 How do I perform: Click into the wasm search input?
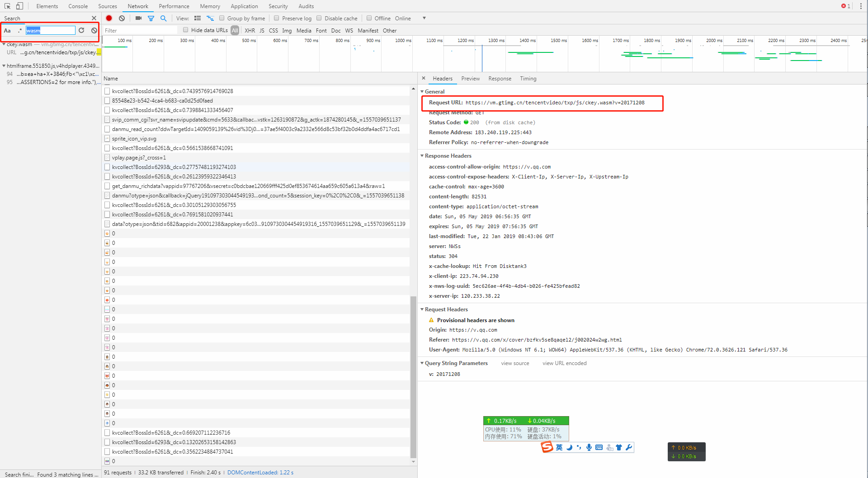[50, 30]
